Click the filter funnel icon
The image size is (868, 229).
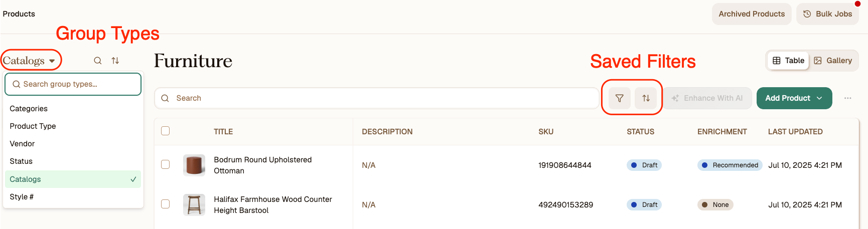click(620, 98)
